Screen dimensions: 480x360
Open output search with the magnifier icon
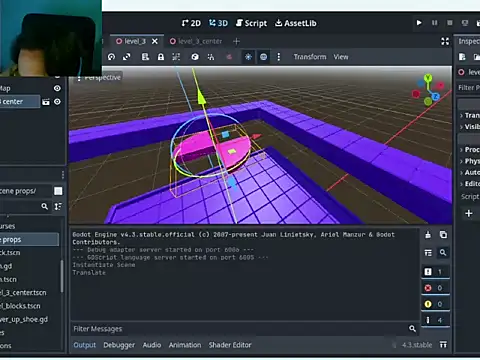pyautogui.click(x=443, y=253)
